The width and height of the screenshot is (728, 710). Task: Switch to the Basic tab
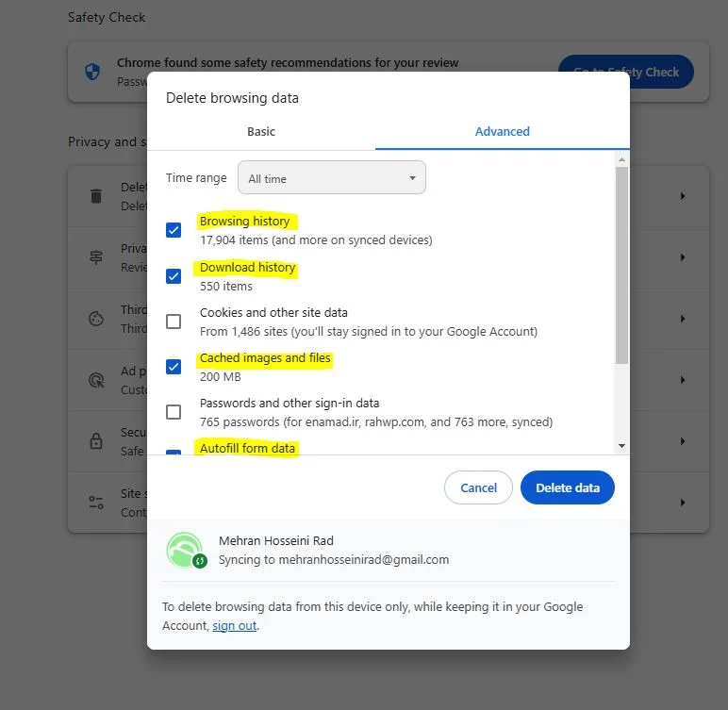[261, 132]
